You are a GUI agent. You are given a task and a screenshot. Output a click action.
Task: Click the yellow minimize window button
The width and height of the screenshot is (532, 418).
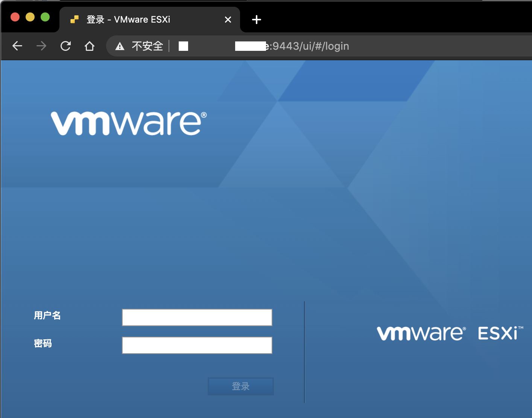[x=30, y=17]
